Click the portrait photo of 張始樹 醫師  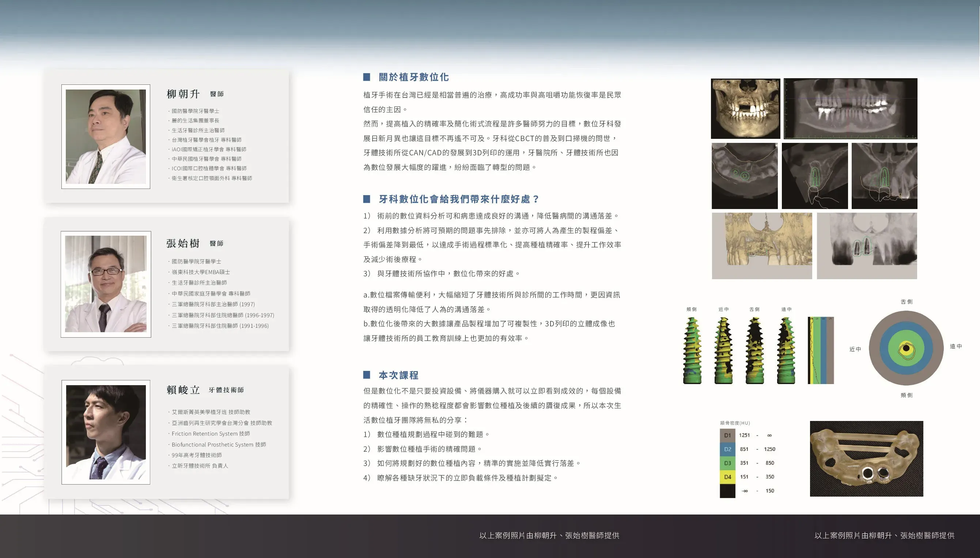(x=106, y=284)
